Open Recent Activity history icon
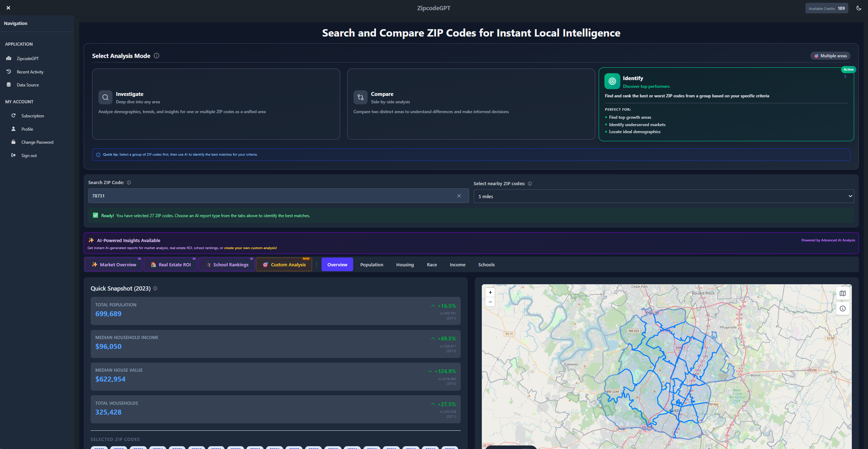Screen dimensions: 868x449 (9, 72)
